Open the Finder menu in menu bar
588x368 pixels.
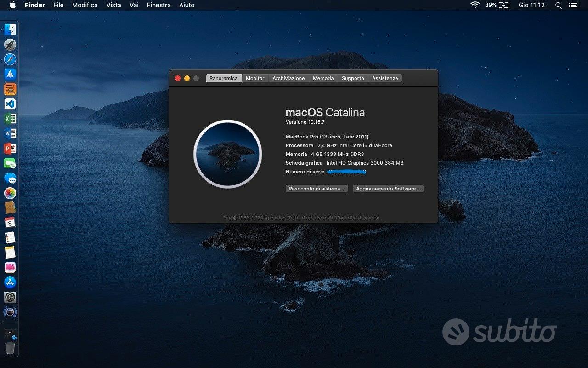[35, 5]
